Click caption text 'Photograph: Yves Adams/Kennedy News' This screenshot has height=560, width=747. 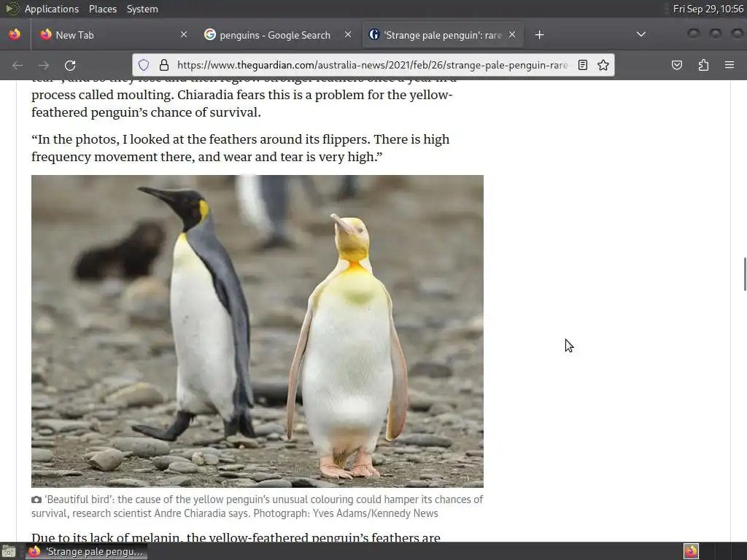[345, 513]
